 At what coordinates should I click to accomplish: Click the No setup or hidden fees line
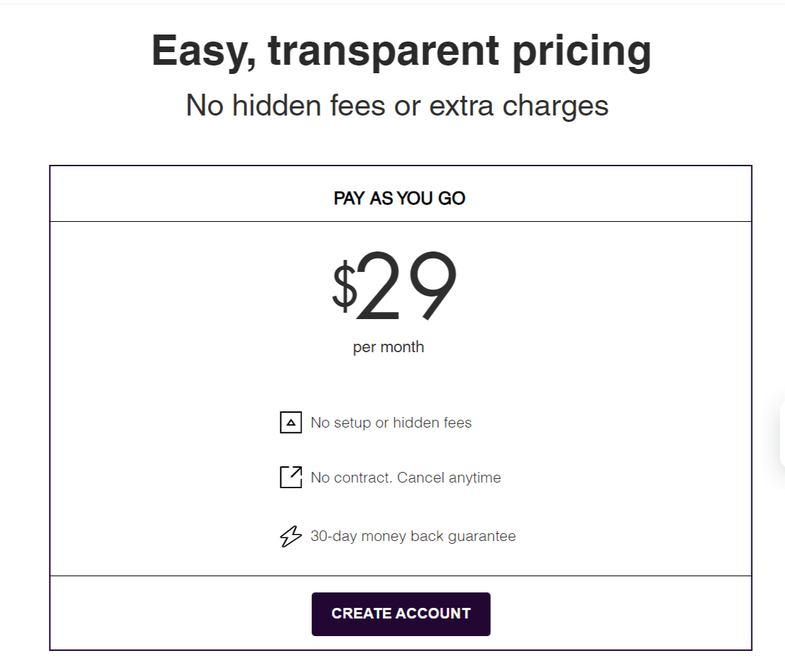pyautogui.click(x=390, y=423)
